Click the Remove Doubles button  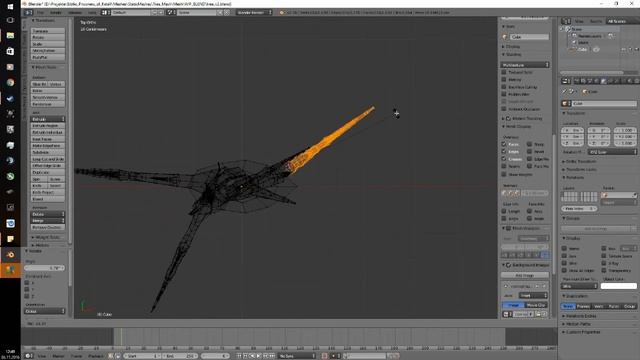(48, 227)
